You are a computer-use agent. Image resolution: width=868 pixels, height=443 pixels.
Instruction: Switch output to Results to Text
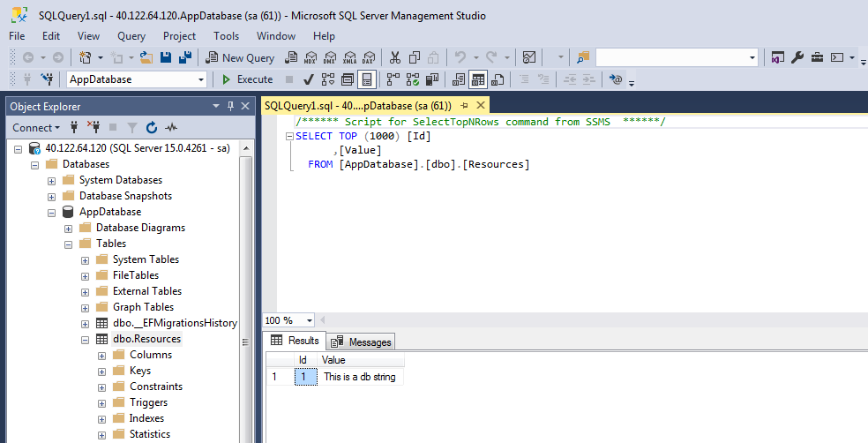click(459, 79)
